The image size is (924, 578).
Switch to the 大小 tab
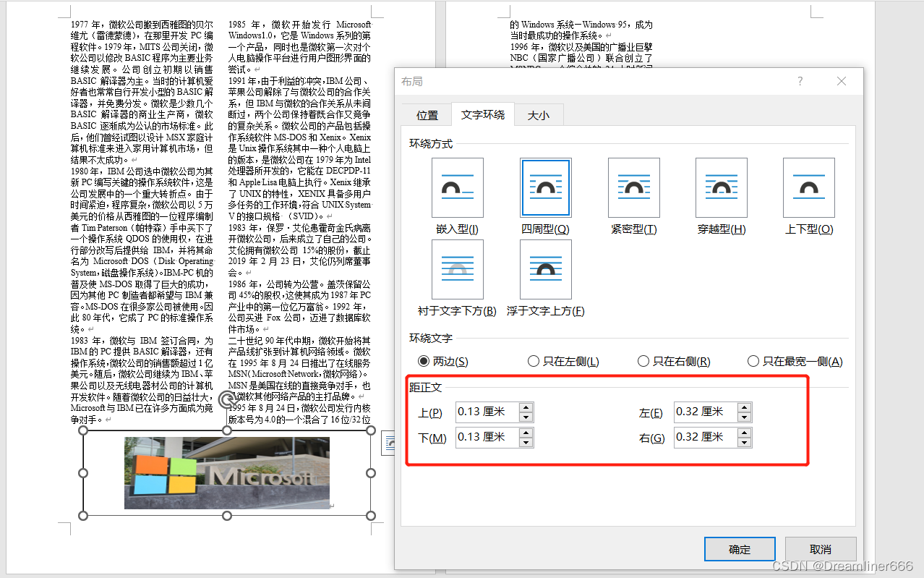point(538,116)
